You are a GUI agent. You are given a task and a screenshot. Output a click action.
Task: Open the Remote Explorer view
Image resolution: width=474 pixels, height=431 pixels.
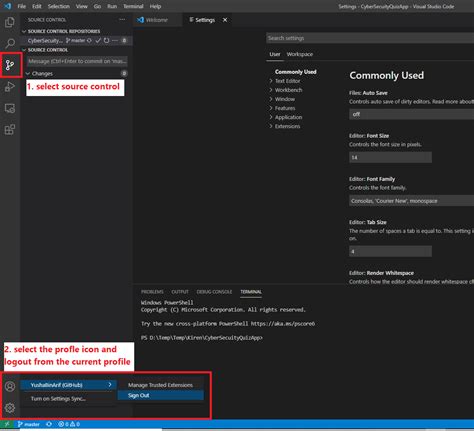tap(10, 108)
